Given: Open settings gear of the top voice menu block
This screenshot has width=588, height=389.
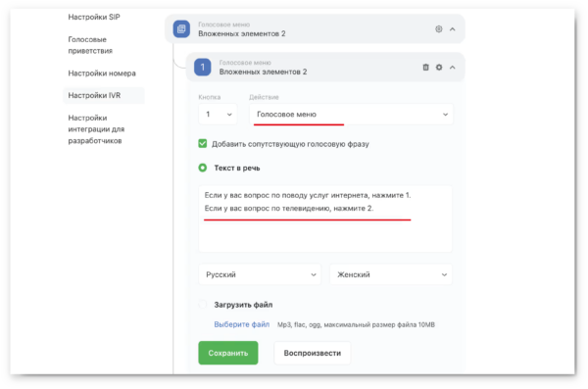Looking at the screenshot, I should tap(439, 28).
